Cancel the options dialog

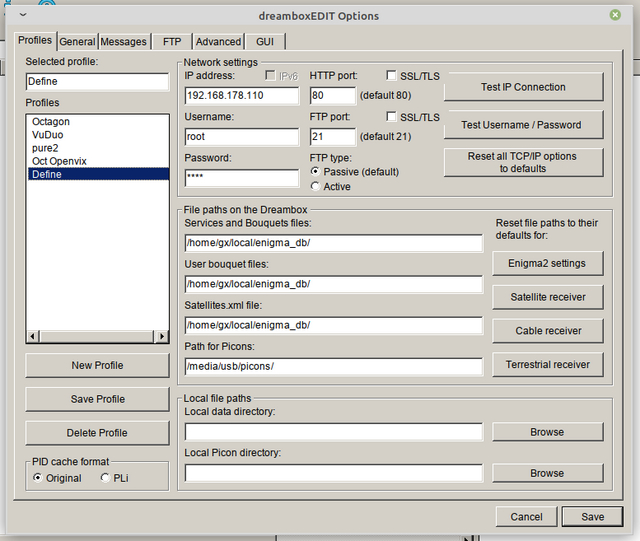(x=527, y=517)
